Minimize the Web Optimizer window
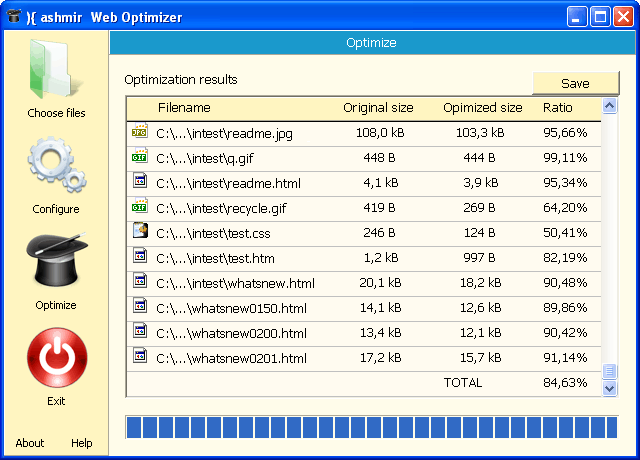640x460 pixels. [x=577, y=17]
